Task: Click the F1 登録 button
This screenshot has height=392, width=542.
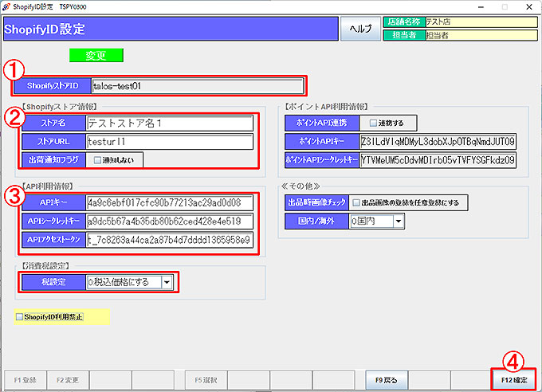Action: click(26, 380)
